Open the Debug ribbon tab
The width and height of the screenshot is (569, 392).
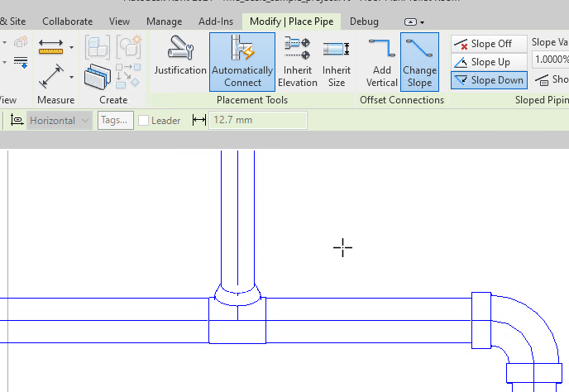pos(364,22)
